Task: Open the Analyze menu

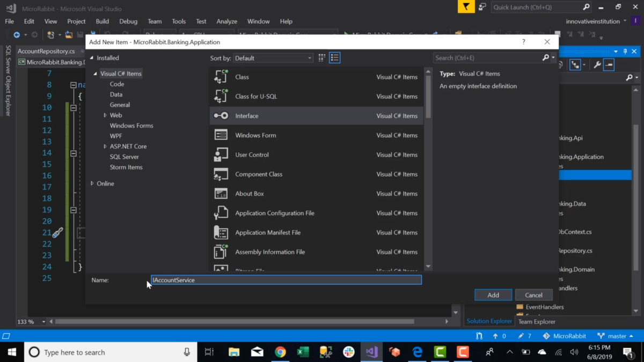Action: [x=227, y=21]
